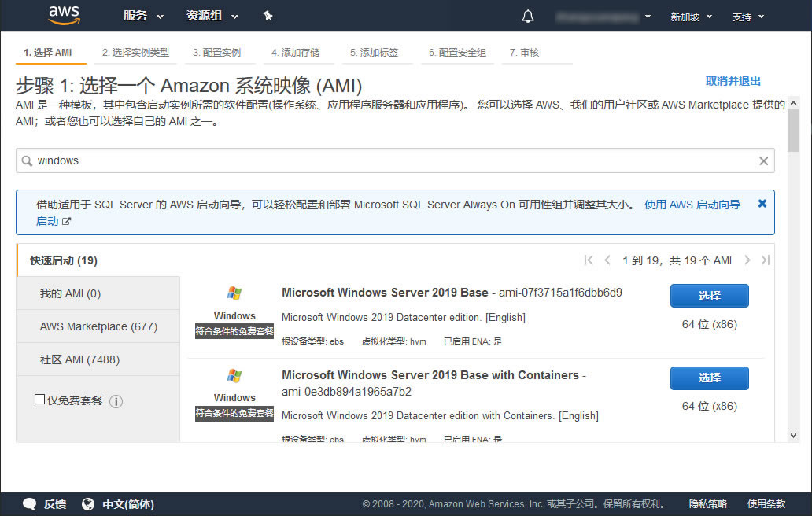Click the 1 到 19，共 19 个 AMI text
This screenshot has height=516, width=812.
[677, 260]
